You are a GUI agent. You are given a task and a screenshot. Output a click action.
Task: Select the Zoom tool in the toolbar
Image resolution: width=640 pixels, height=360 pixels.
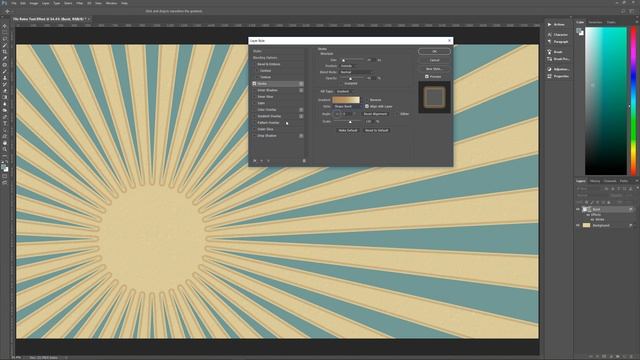coord(5,149)
